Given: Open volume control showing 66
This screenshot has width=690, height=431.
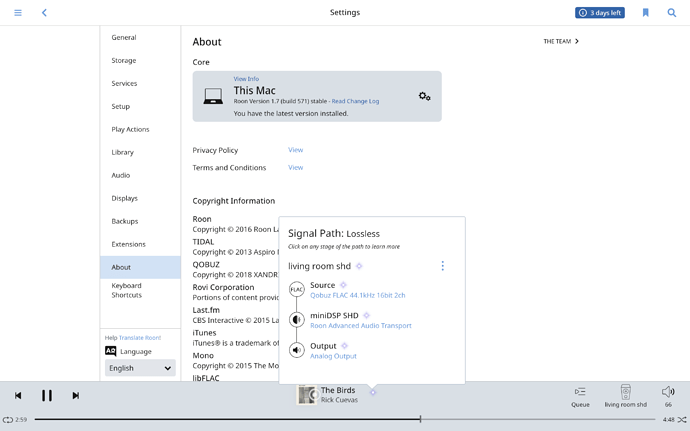Looking at the screenshot, I should pos(668,396).
